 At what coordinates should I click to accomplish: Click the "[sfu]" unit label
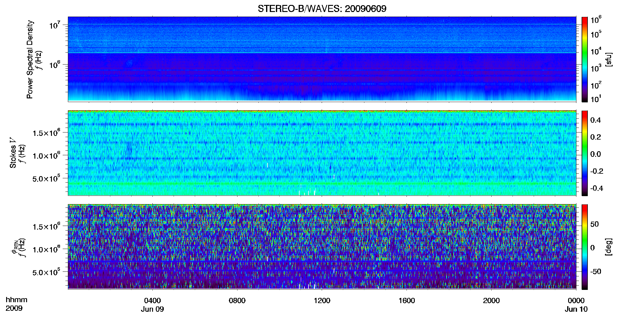click(x=609, y=59)
